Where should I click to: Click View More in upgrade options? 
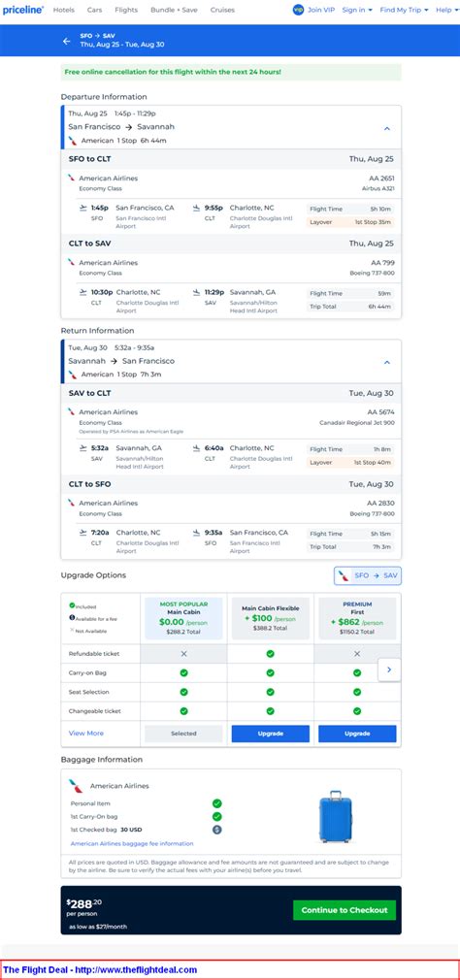point(86,734)
